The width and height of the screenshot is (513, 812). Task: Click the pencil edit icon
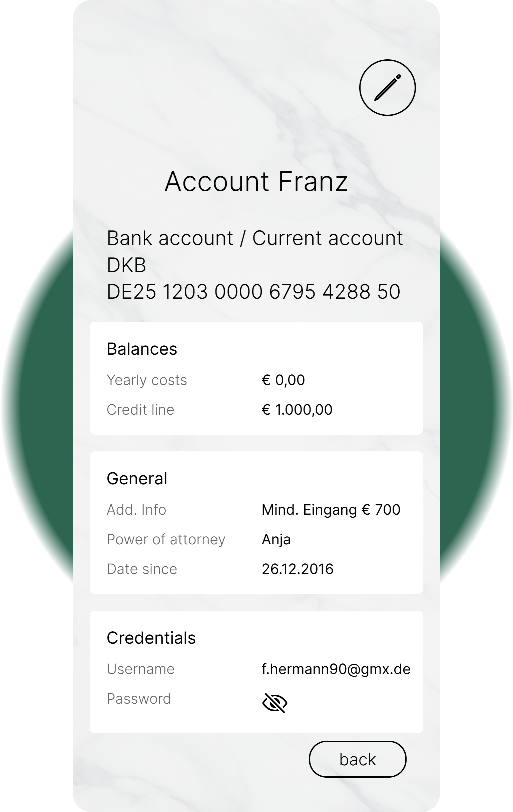click(387, 88)
